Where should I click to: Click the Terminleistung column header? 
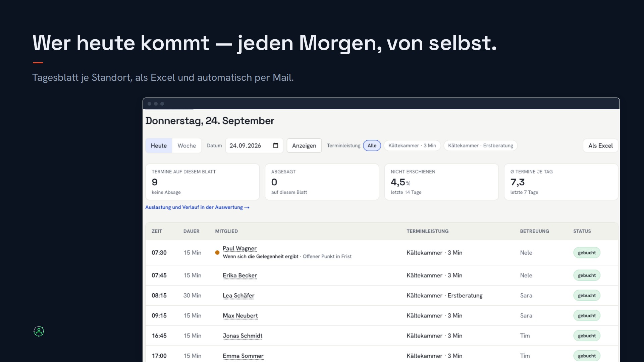(427, 231)
